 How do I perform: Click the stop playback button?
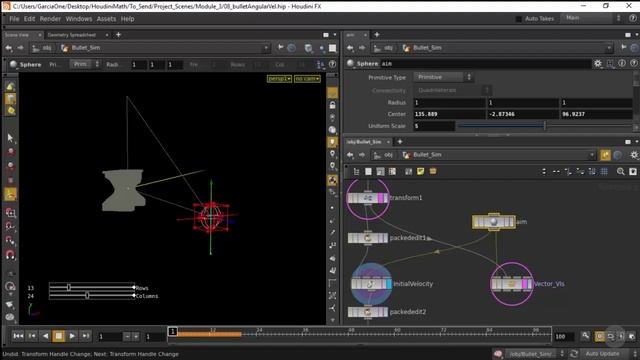(x=59, y=336)
